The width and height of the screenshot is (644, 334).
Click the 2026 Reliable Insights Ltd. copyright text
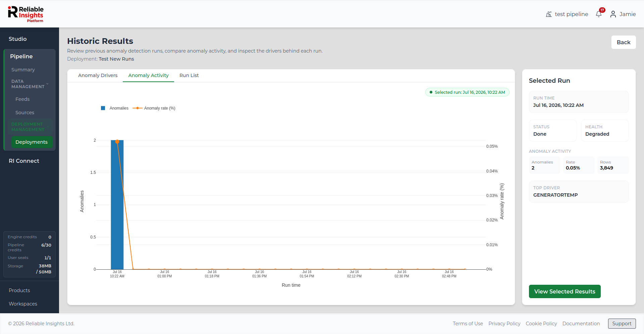[41, 324]
